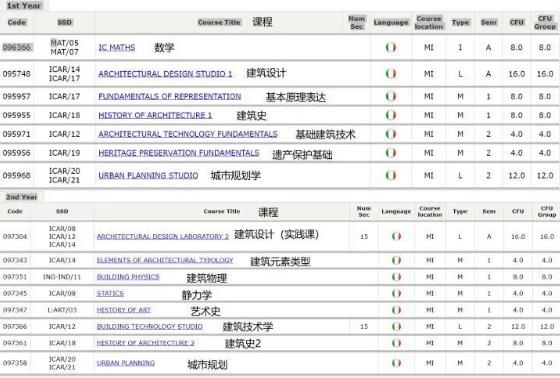Click 1st Year CFU Group column header
Viewport: 560px width, 378px height.
pos(545,22)
